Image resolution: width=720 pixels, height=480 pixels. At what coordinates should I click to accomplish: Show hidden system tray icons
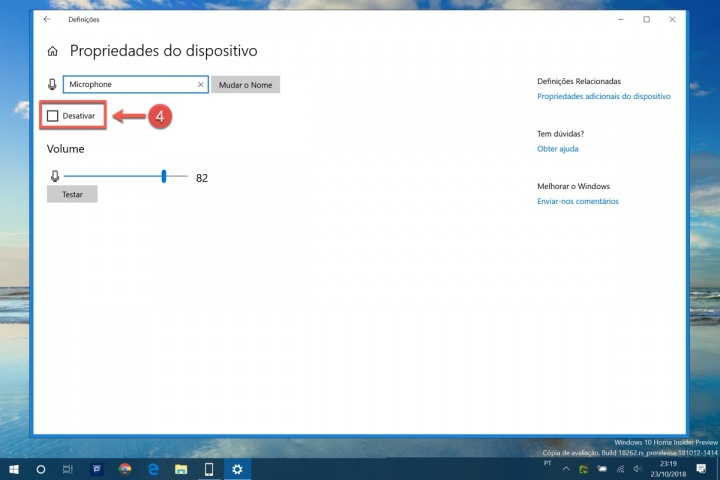point(566,469)
